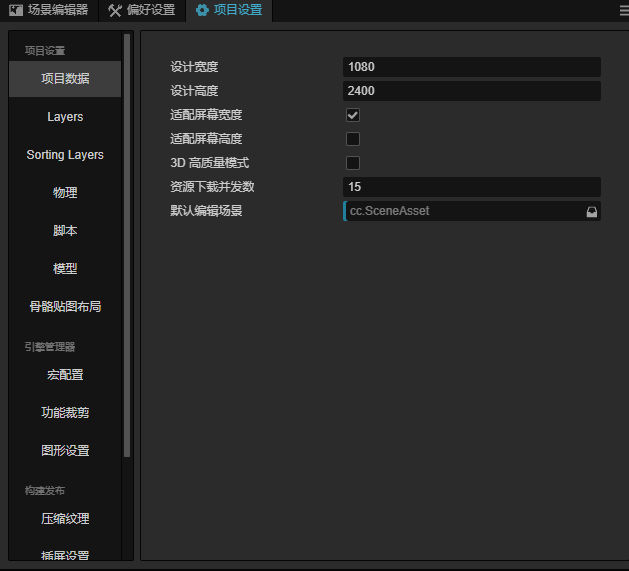Click the 适配屏幕宽度 label
The height and width of the screenshot is (571, 629).
pyautogui.click(x=206, y=115)
